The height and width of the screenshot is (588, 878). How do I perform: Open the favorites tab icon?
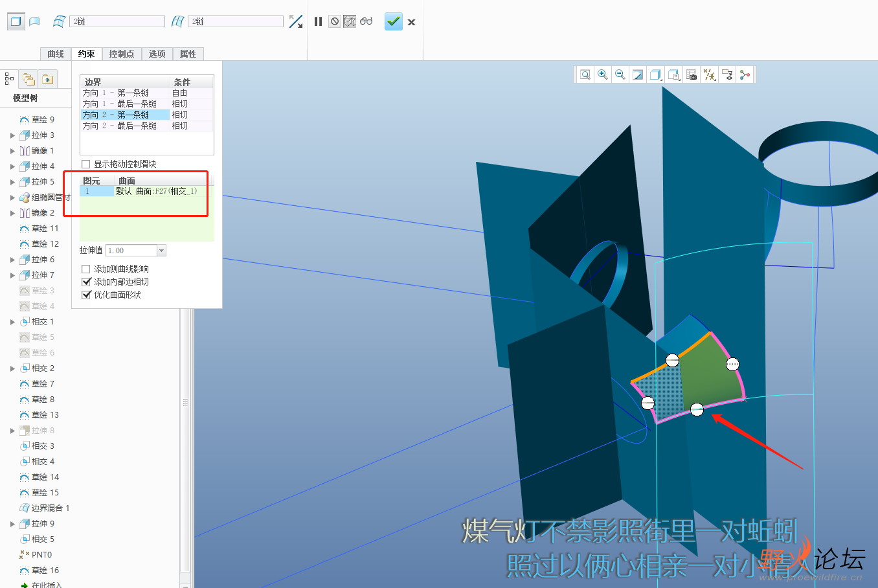click(x=48, y=79)
